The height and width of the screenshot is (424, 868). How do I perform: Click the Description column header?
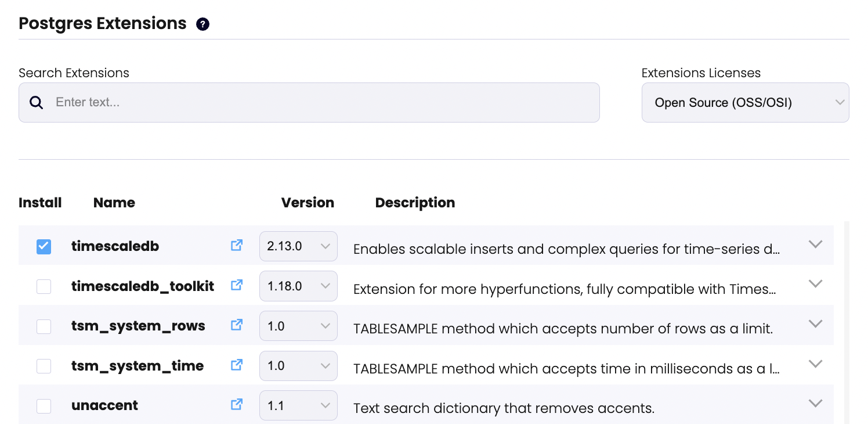(415, 203)
